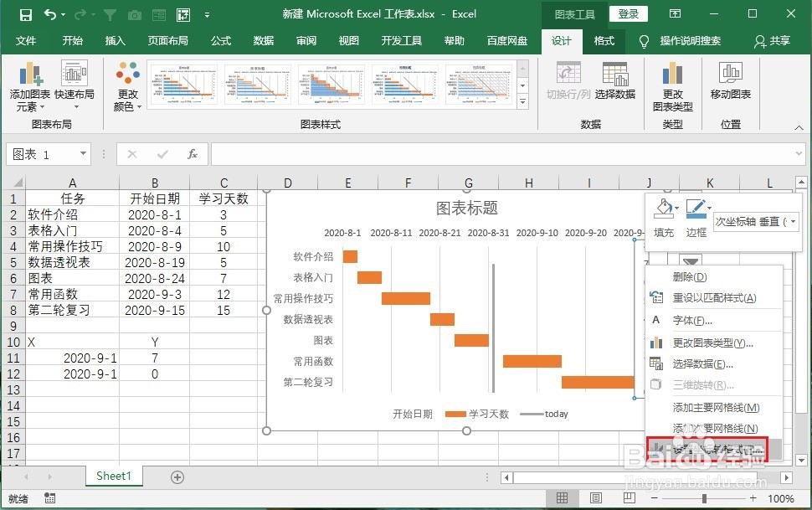Open the Formulas tab

[221, 41]
